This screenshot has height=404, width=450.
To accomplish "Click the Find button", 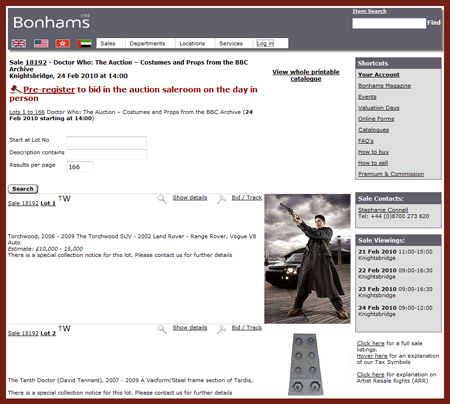I will coord(434,23).
